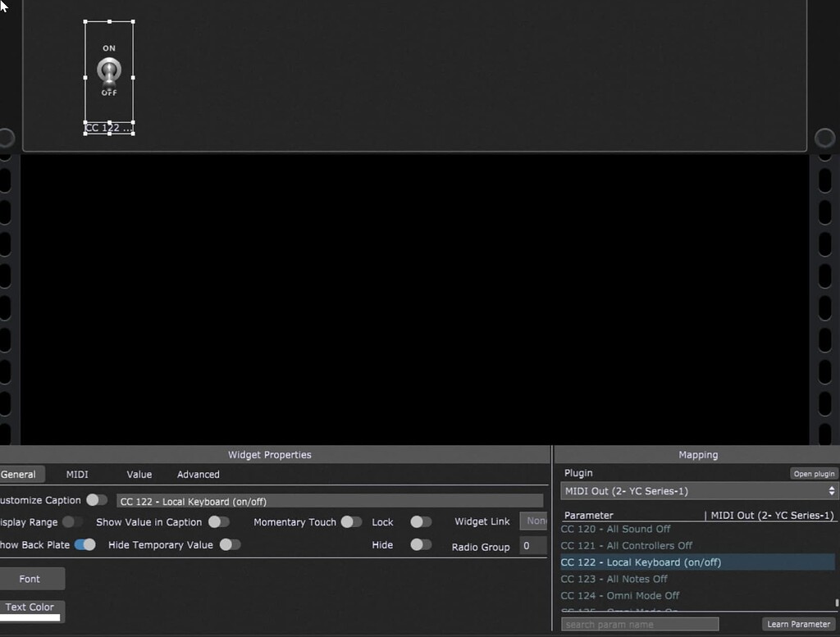Turn off Show Back Plate toggle
Screen dimensions: 840x637
85,544
